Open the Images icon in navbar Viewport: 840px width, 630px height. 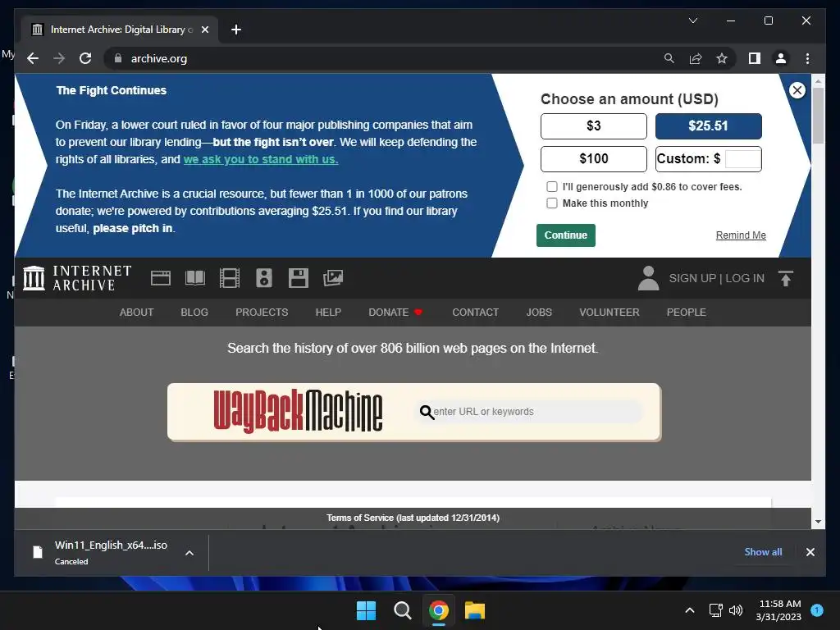pyautogui.click(x=333, y=278)
